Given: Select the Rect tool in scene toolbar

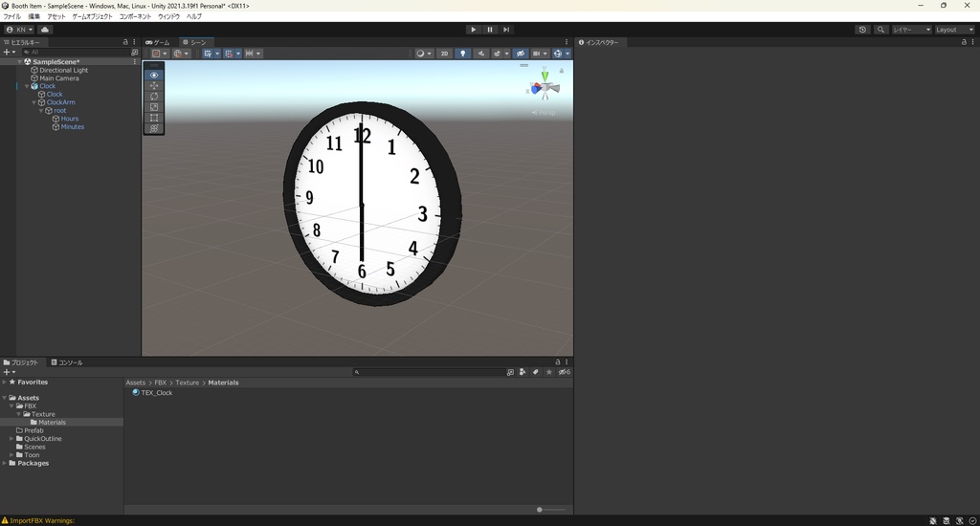Looking at the screenshot, I should click(x=154, y=118).
